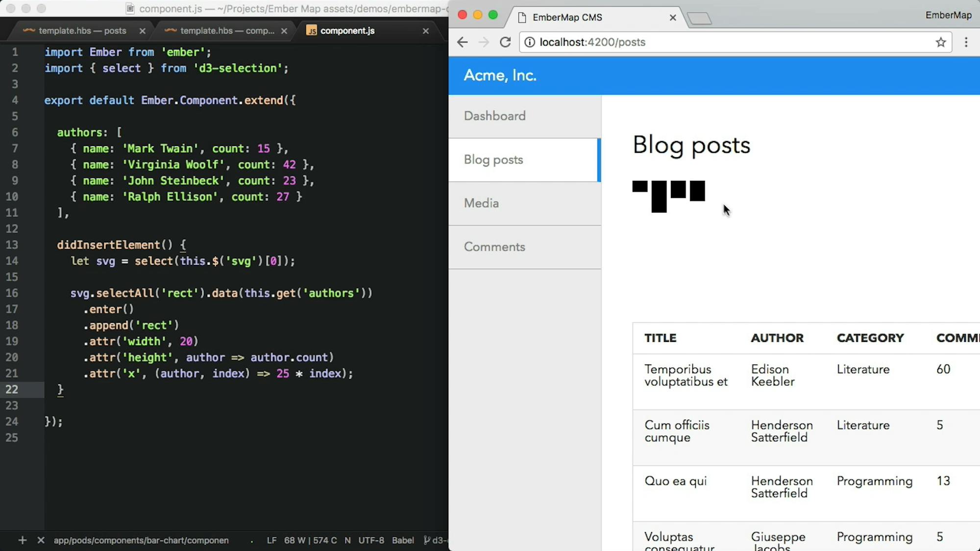Open the Comments section in the sidebar

494,247
